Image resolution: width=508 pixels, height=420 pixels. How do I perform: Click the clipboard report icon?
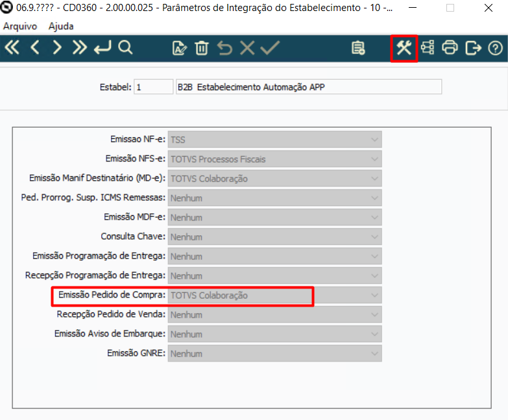pyautogui.click(x=358, y=48)
